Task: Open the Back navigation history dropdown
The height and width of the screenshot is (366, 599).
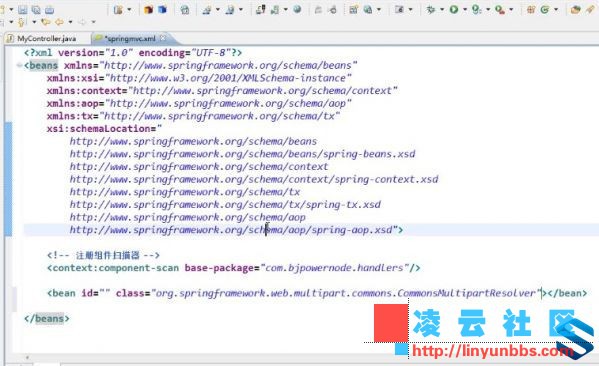Action: coord(70,22)
